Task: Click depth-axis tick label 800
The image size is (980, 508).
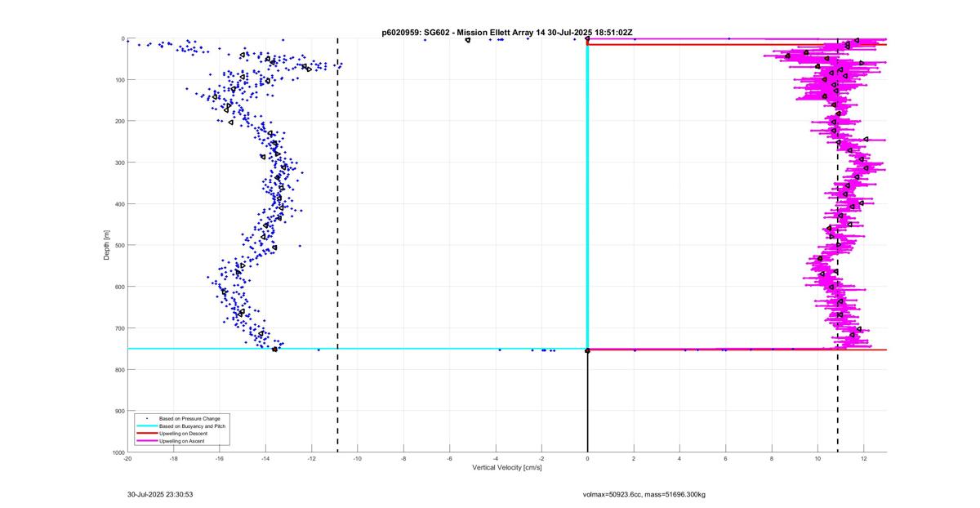Action: coord(119,369)
